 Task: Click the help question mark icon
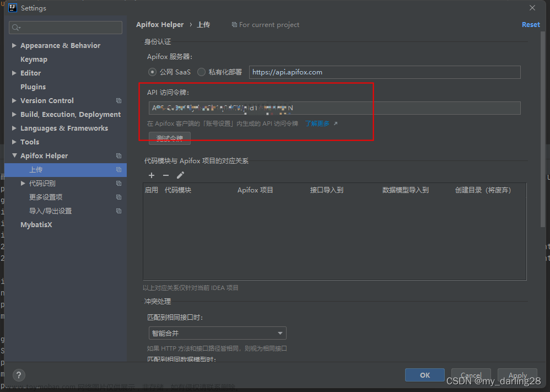[x=19, y=375]
